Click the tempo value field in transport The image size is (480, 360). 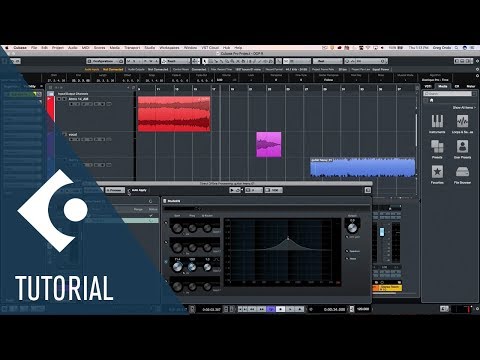pos(363,309)
